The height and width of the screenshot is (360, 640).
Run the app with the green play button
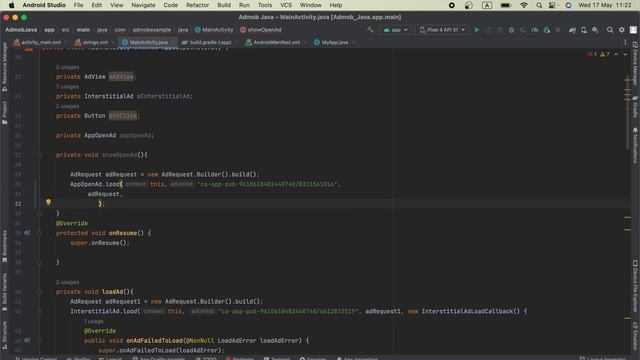tap(476, 30)
